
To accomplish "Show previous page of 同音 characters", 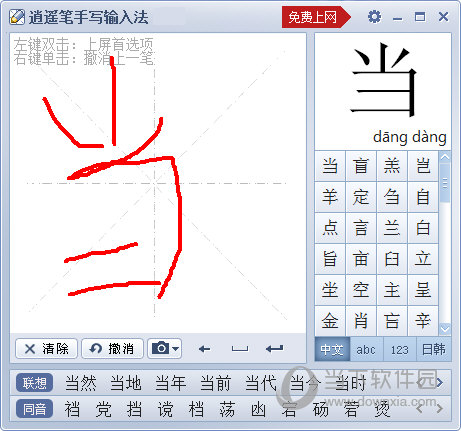I will (x=420, y=408).
